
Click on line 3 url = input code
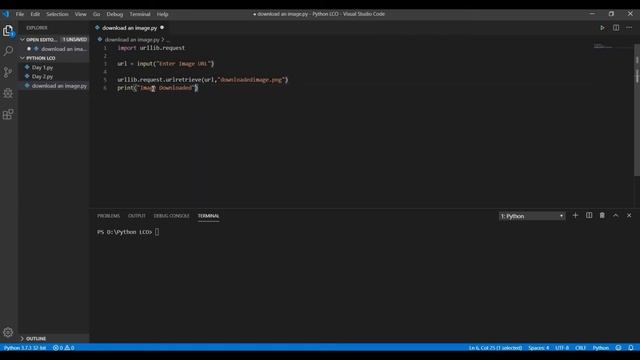pyautogui.click(x=166, y=64)
